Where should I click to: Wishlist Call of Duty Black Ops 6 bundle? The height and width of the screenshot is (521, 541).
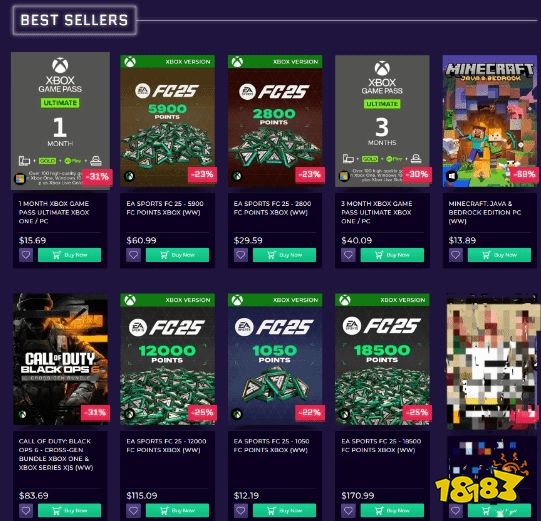tap(26, 510)
